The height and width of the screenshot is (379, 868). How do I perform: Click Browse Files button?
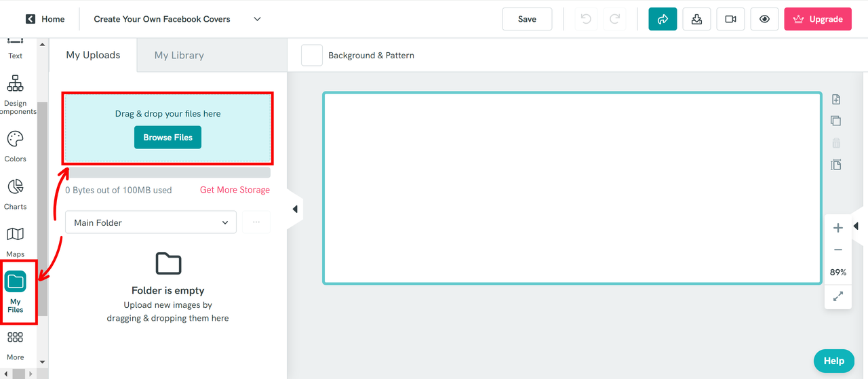tap(167, 137)
